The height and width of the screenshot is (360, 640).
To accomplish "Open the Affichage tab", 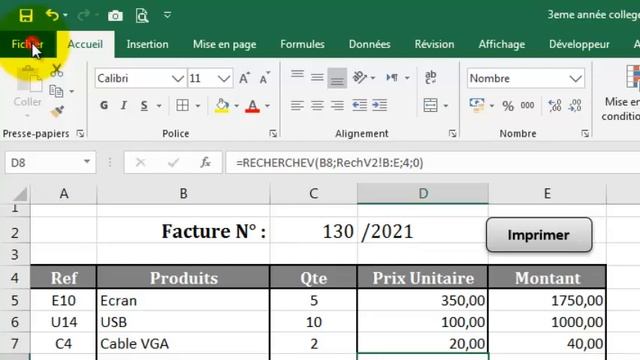I will 502,44.
